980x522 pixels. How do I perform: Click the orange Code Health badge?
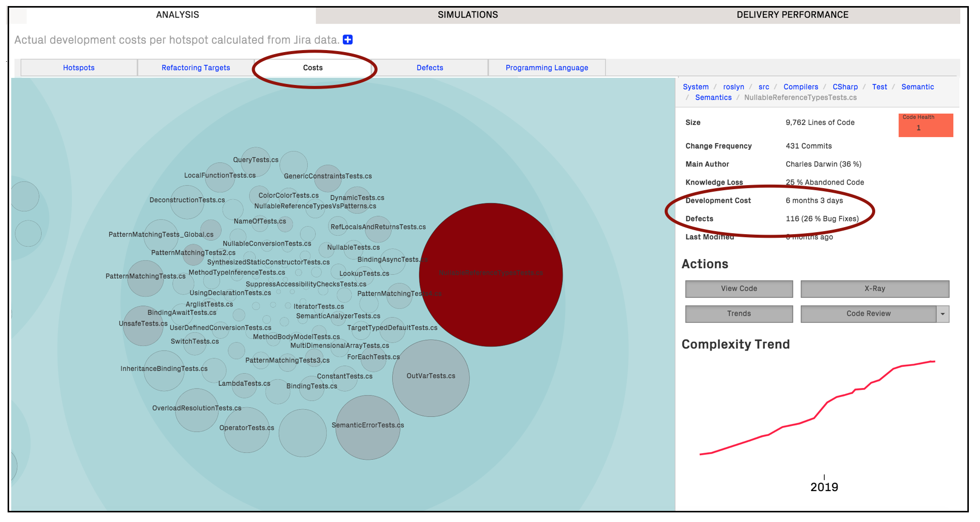click(x=925, y=125)
